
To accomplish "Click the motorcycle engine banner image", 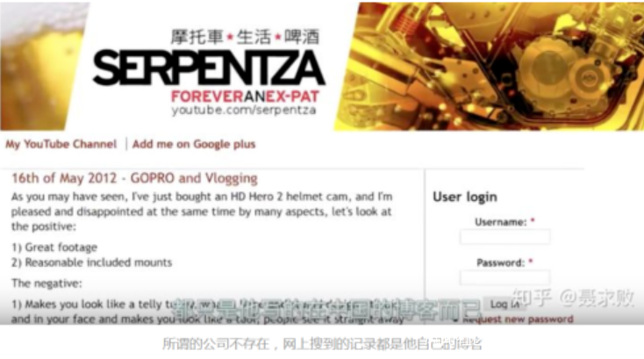I will 489,67.
